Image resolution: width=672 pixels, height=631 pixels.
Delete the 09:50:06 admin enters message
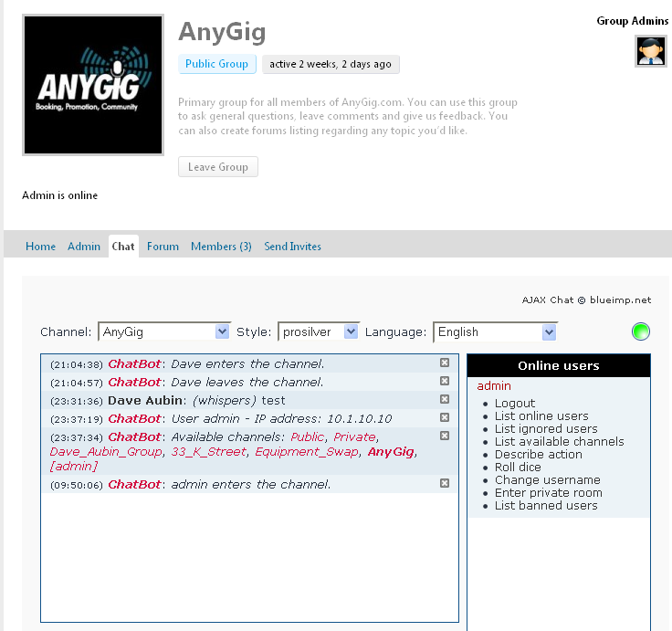(445, 483)
